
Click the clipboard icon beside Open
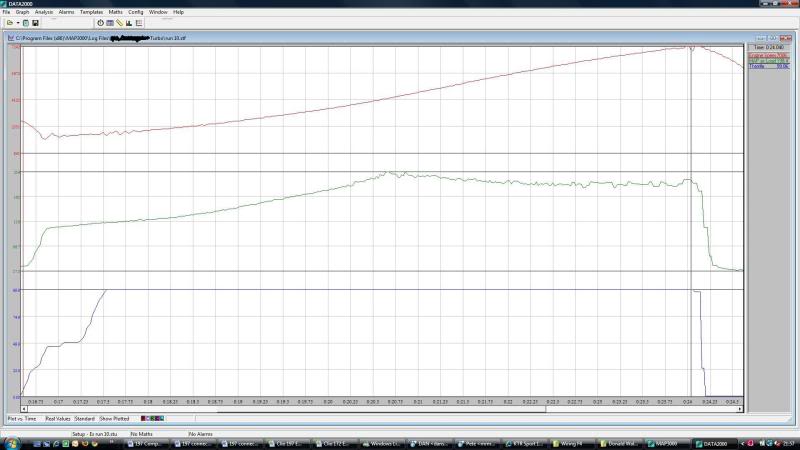point(25,22)
